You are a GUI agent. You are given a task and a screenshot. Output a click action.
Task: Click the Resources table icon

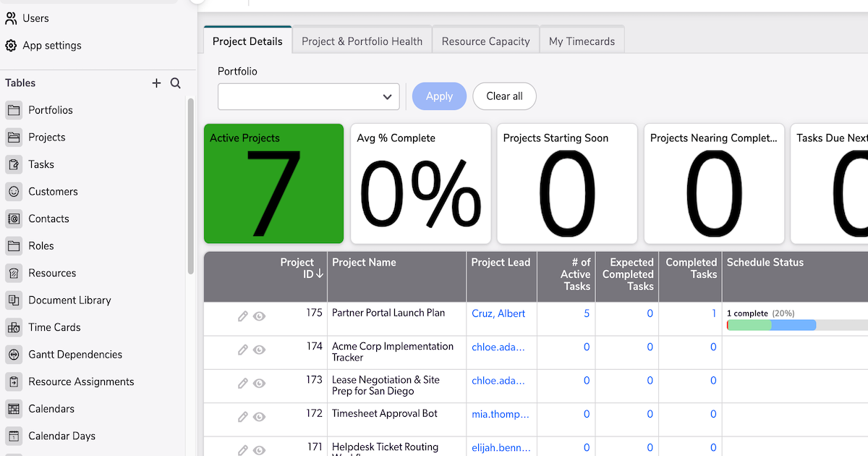[14, 273]
